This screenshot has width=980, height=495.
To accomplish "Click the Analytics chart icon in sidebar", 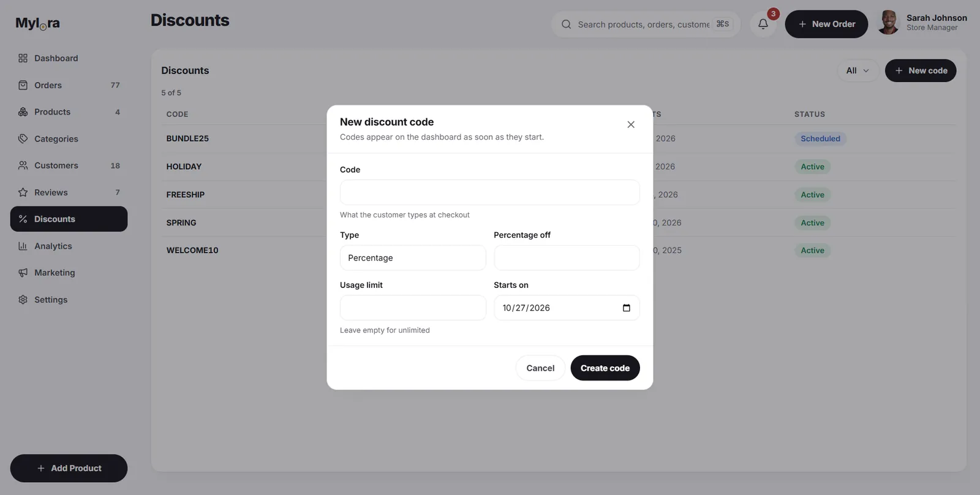I will (23, 246).
